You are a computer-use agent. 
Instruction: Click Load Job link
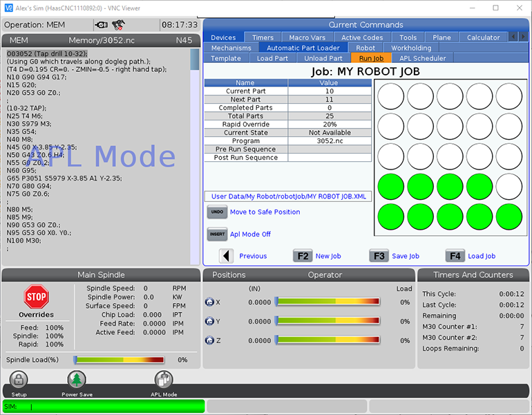482,256
